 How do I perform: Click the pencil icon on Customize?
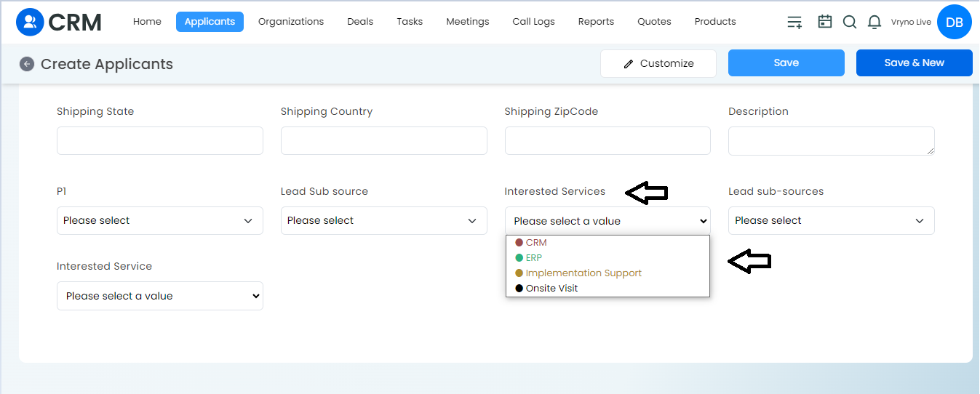tap(629, 64)
